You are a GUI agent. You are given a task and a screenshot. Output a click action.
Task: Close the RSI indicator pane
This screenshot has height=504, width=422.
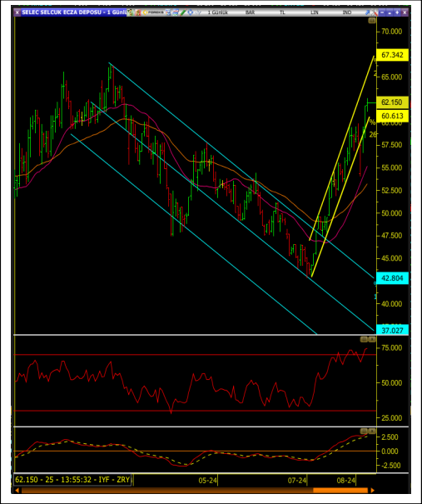point(371,339)
